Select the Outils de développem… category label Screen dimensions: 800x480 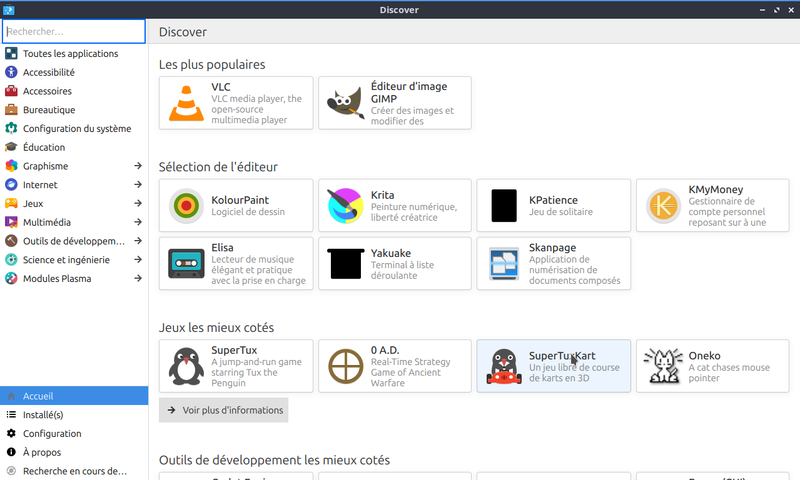[73, 241]
